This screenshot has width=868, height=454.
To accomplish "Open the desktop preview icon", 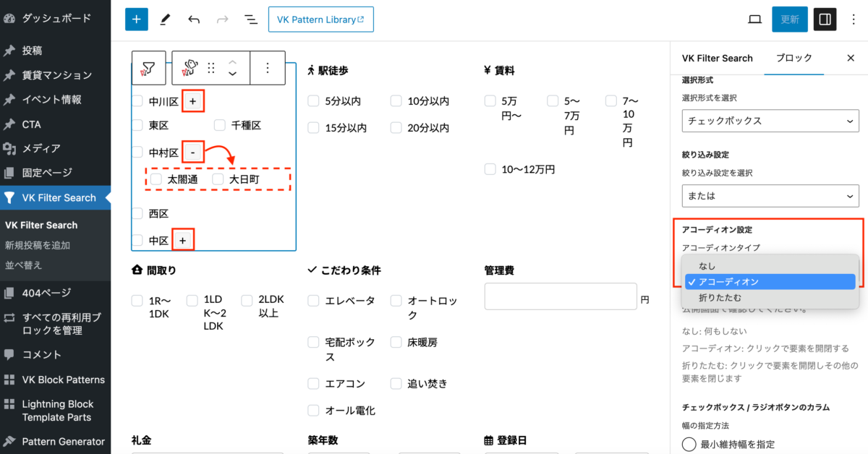I will (x=754, y=20).
